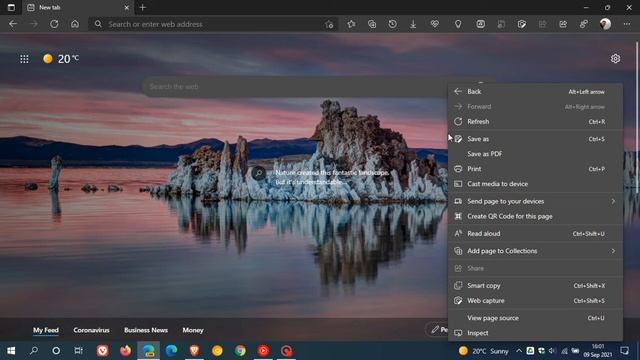Open YouTube Music taskbar icon
The height and width of the screenshot is (360, 640).
(263, 351)
